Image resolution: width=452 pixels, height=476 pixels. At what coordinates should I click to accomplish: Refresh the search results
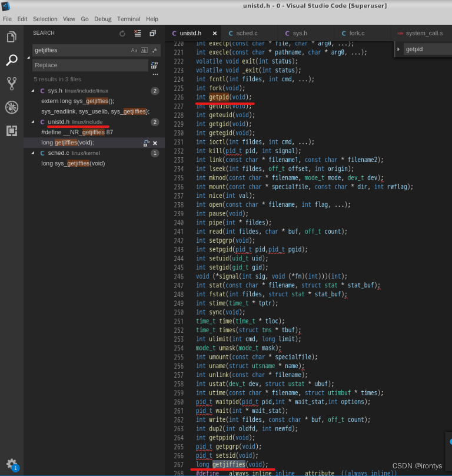(122, 34)
